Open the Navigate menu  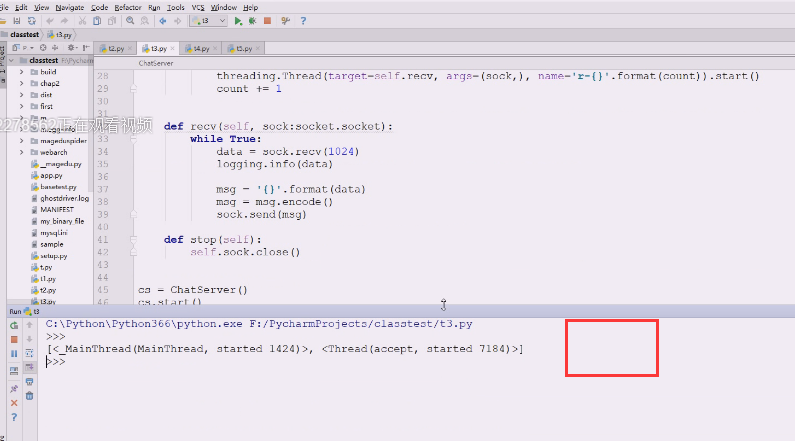coord(70,8)
